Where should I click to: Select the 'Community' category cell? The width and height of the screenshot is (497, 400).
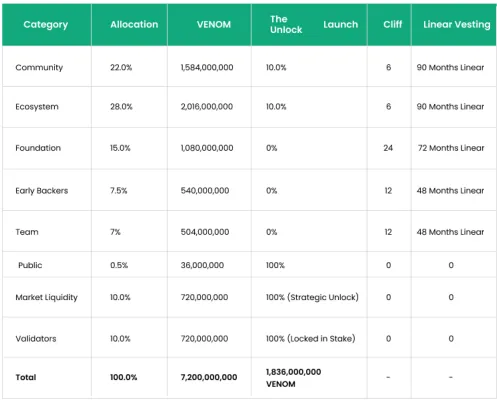coord(39,68)
